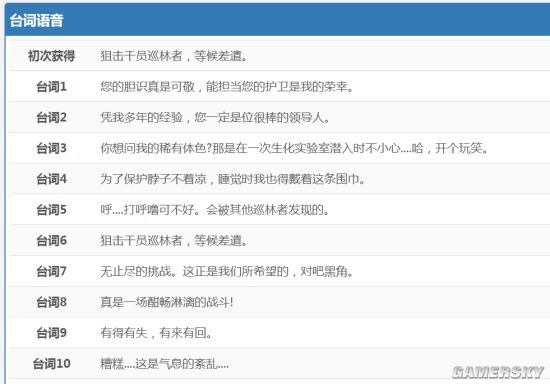Click the 台词7 label

click(51, 271)
